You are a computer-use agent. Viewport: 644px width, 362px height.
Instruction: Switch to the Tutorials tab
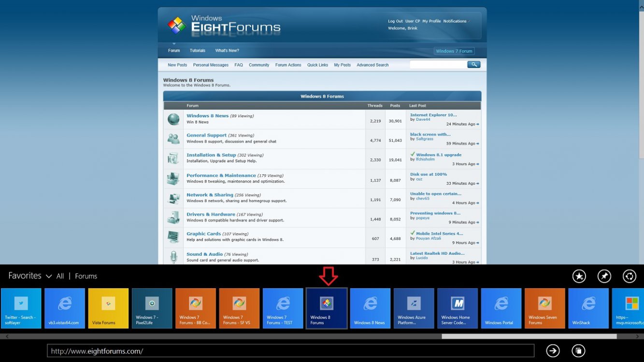click(197, 51)
